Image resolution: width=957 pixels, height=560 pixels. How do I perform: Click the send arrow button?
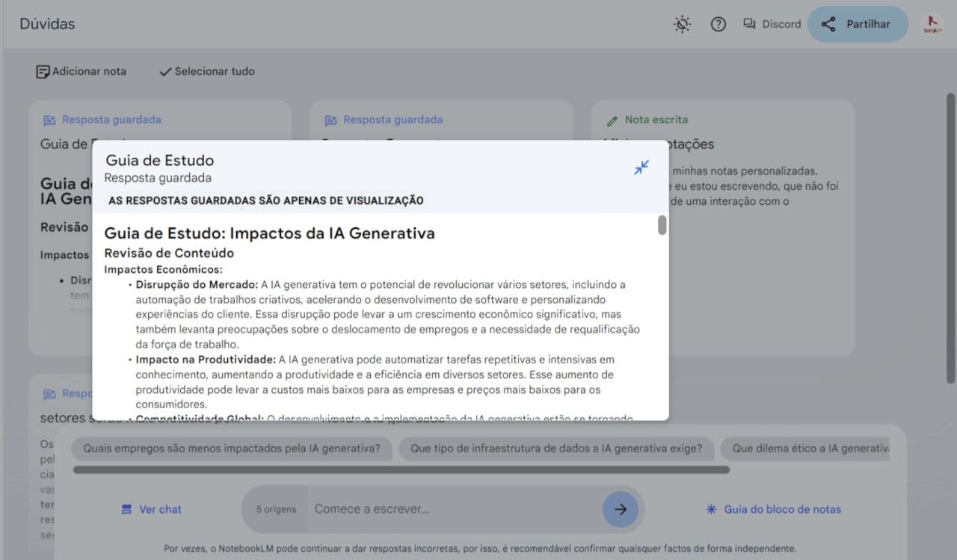point(621,509)
